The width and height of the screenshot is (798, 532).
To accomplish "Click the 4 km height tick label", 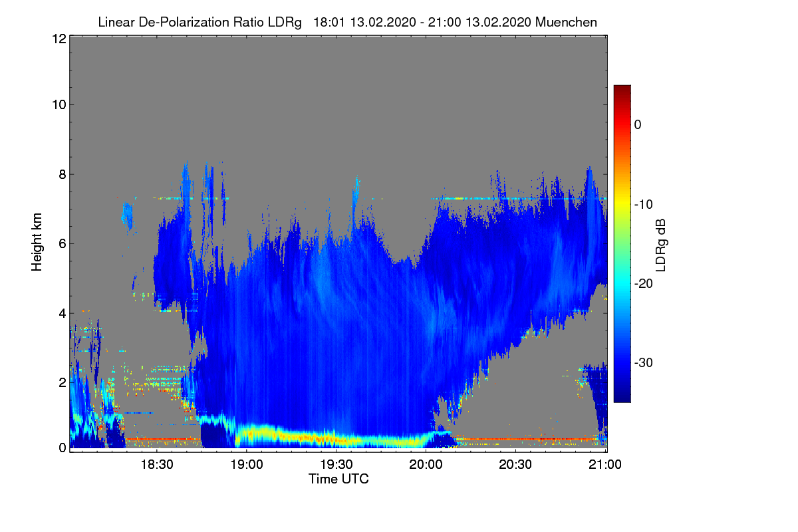I will pos(61,313).
